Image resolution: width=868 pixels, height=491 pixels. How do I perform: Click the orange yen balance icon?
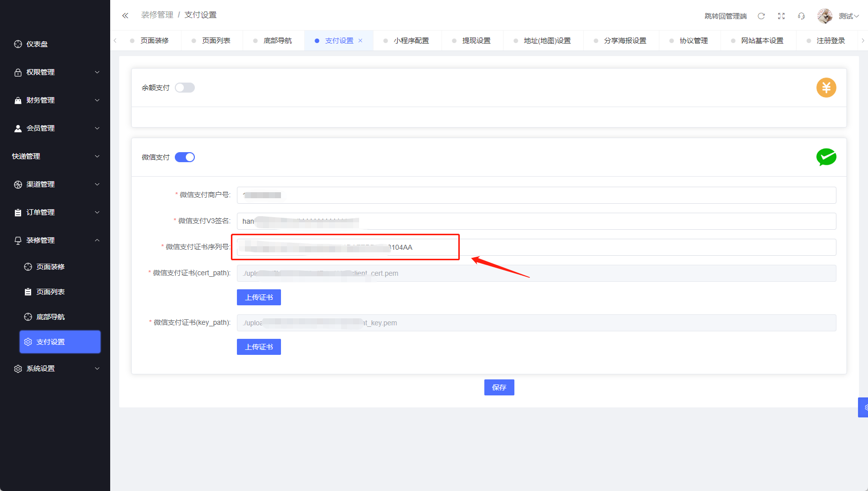coord(826,88)
